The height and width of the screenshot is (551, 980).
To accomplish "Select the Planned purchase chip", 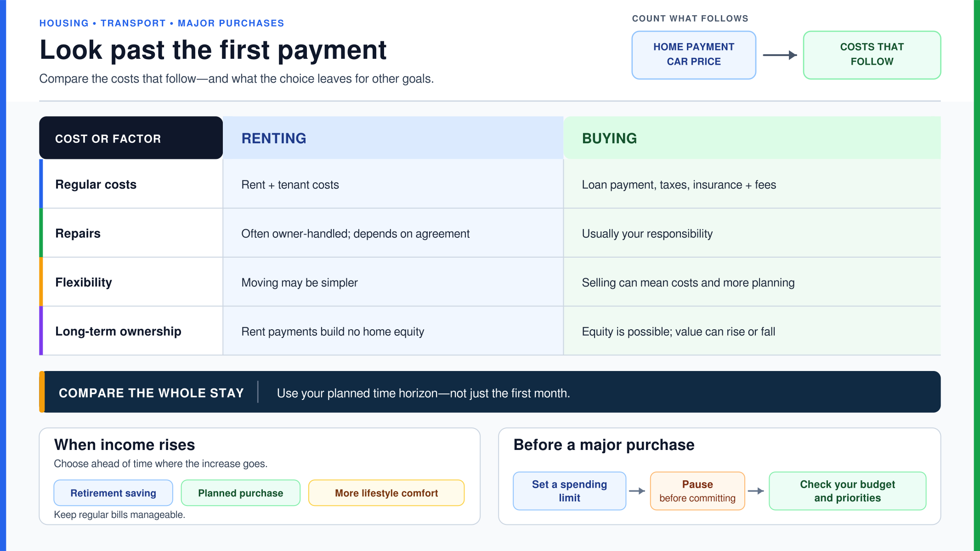I will pos(240,493).
